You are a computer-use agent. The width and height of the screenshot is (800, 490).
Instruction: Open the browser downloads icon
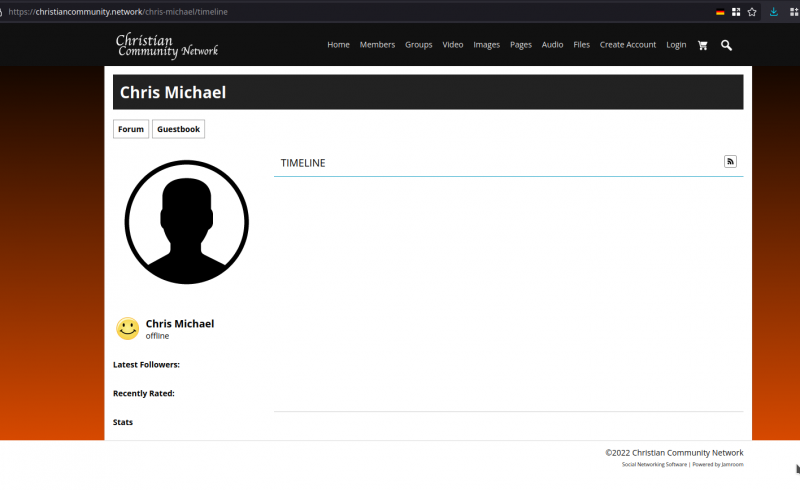[x=774, y=12]
